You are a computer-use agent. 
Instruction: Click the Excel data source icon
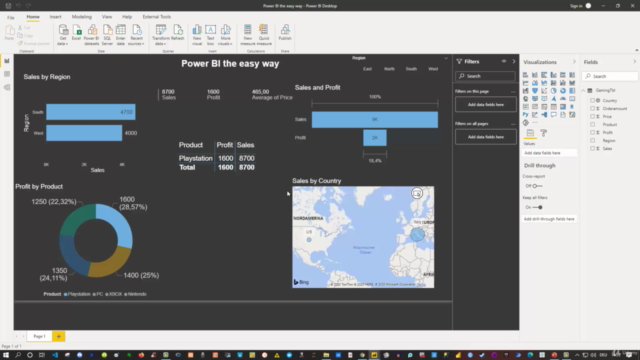(x=76, y=33)
